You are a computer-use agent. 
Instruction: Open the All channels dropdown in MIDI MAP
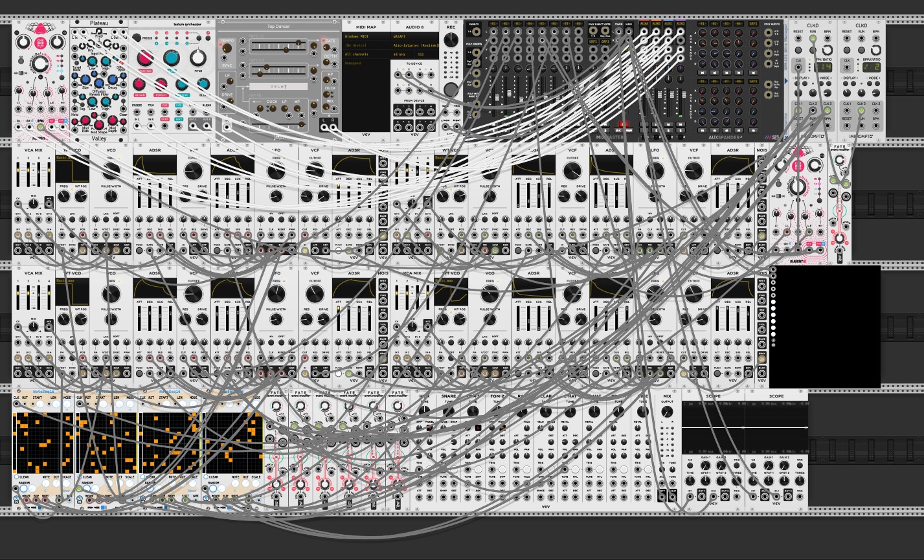coord(366,54)
